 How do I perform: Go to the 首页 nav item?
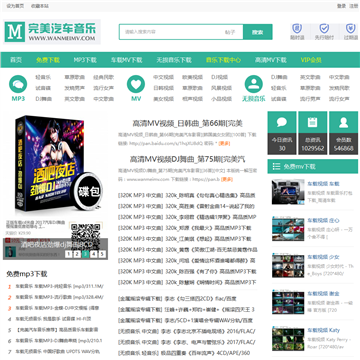point(16,60)
